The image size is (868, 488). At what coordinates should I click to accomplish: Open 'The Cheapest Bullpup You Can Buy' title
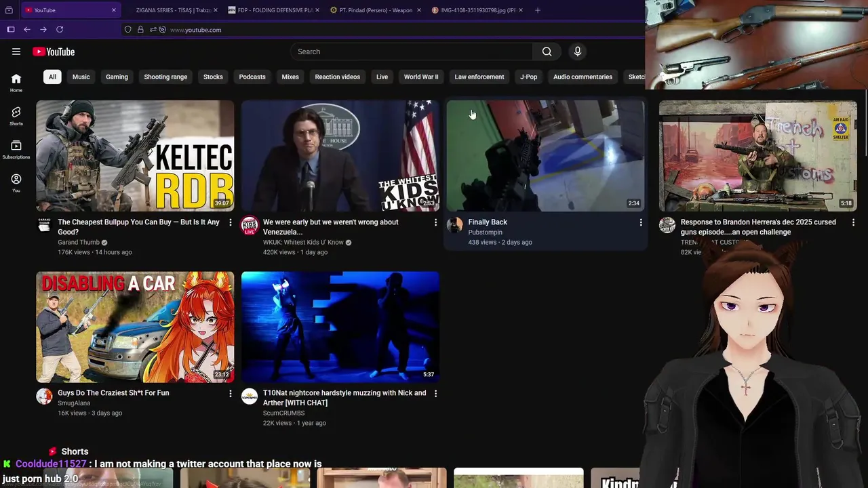click(138, 227)
